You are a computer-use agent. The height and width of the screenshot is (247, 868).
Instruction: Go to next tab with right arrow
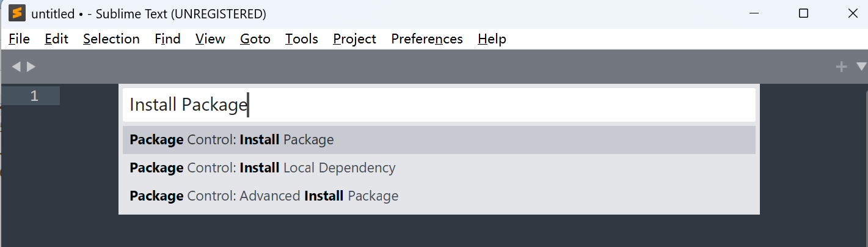point(31,67)
